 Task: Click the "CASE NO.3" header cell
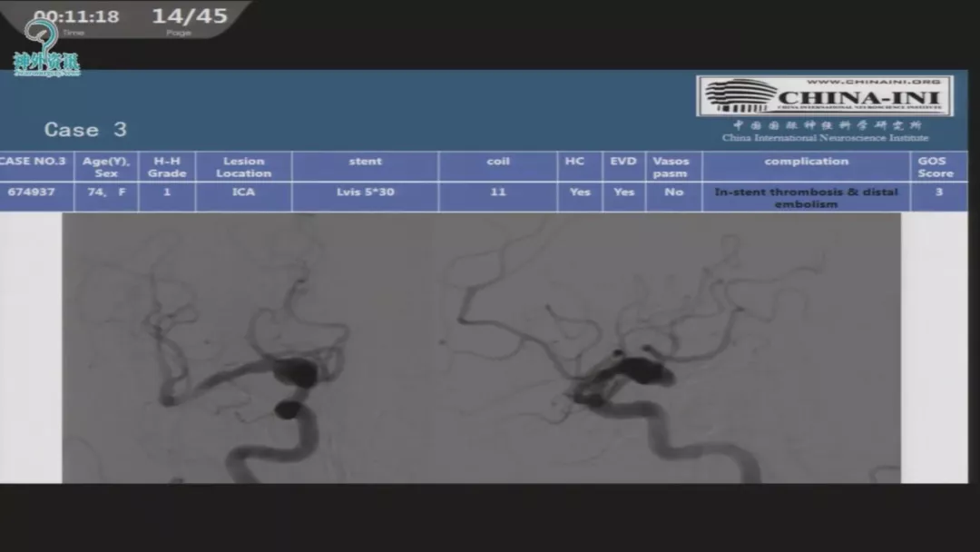tap(35, 167)
